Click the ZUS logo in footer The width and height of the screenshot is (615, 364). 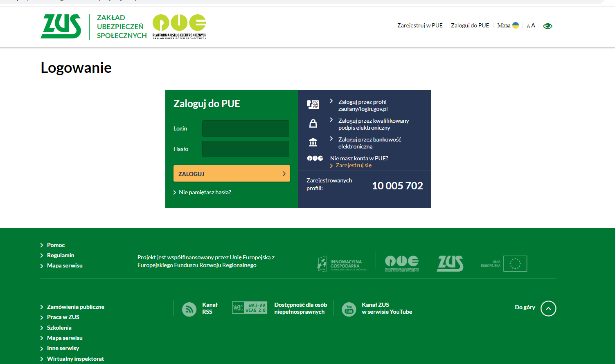pyautogui.click(x=450, y=263)
